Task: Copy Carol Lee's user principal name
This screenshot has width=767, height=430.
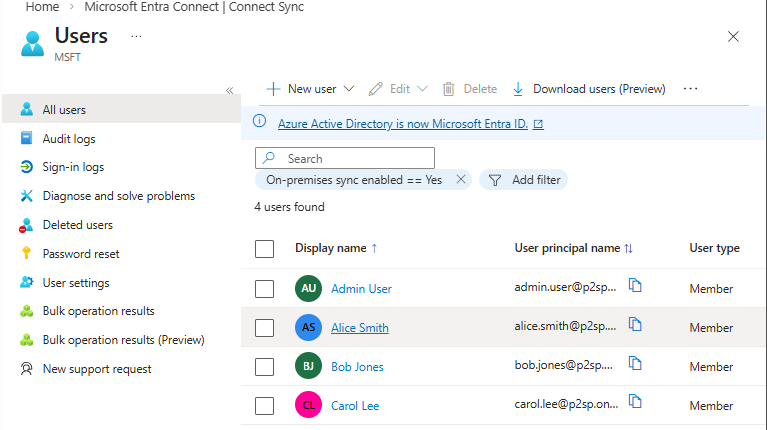Action: pyautogui.click(x=635, y=403)
